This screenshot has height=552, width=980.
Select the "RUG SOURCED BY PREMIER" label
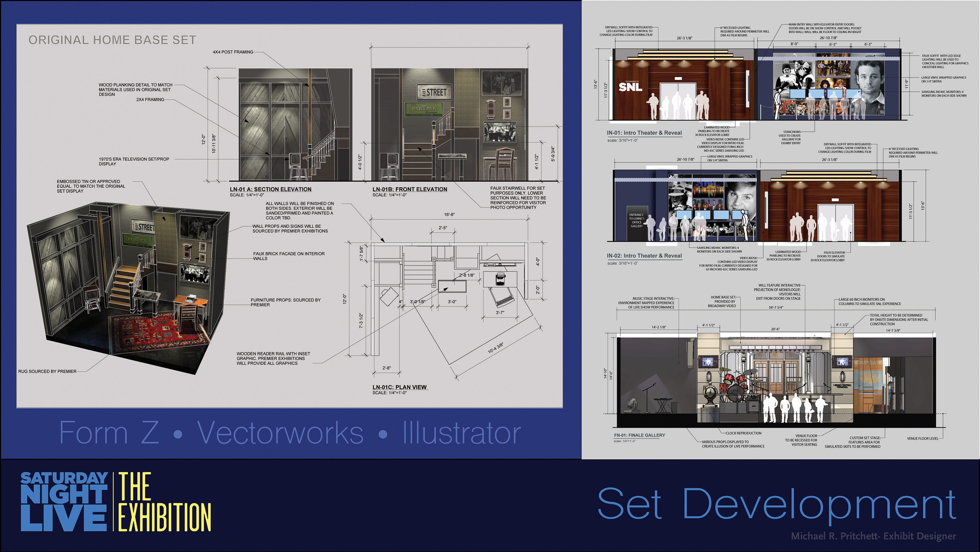tap(47, 371)
